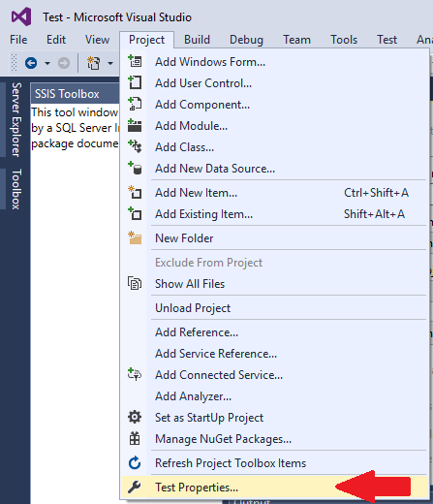The image size is (433, 504).
Task: Choose Add Service Reference... menu entry
Action: point(274,353)
